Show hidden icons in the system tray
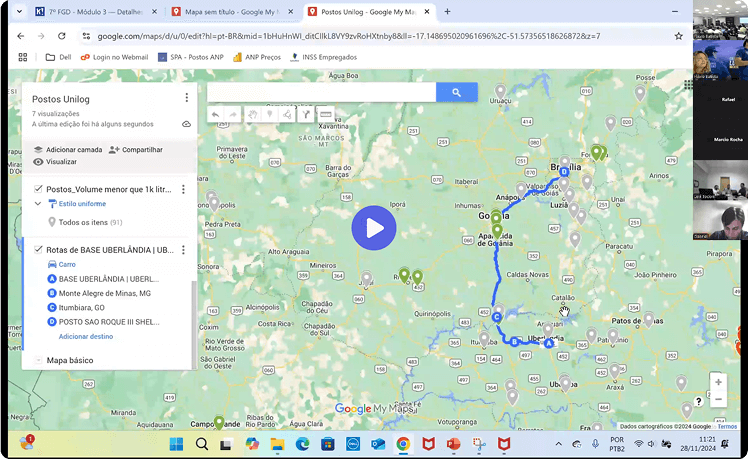 click(x=558, y=444)
